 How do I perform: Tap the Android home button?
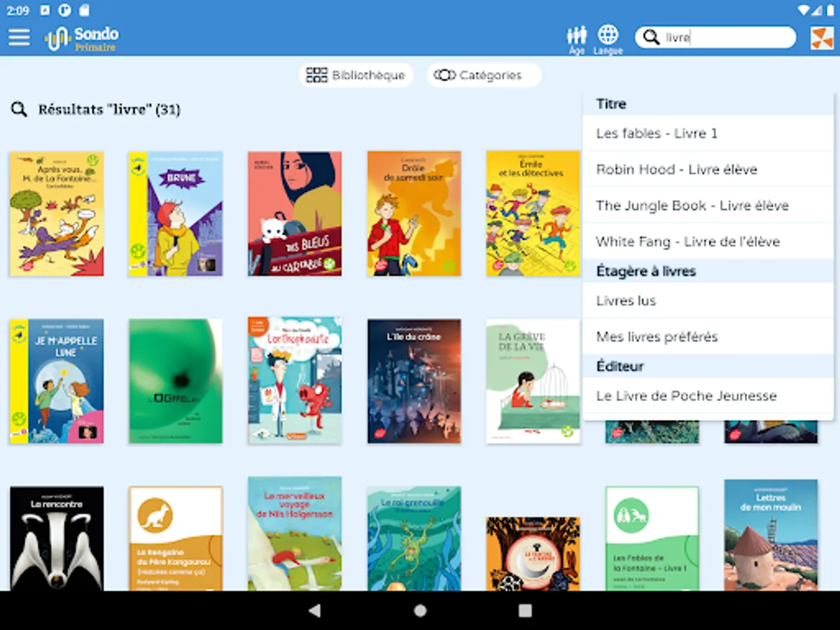click(420, 610)
